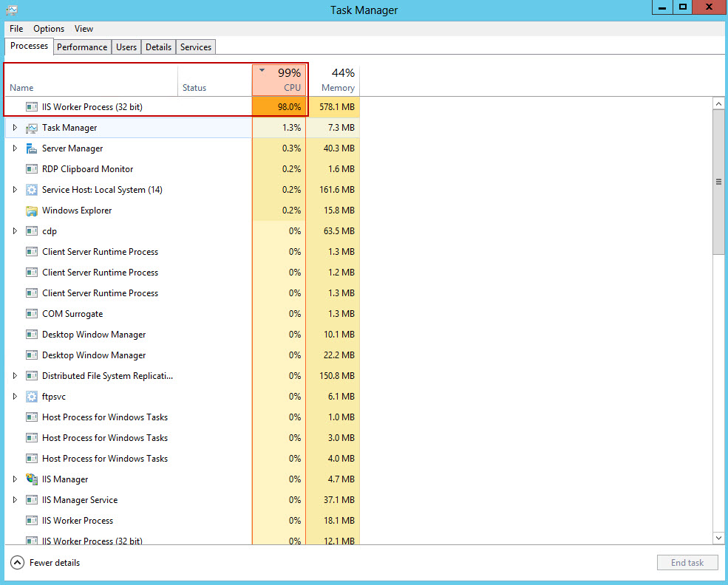The width and height of the screenshot is (728, 585).
Task: Click the ftpsvc process icon
Action: coord(31,397)
